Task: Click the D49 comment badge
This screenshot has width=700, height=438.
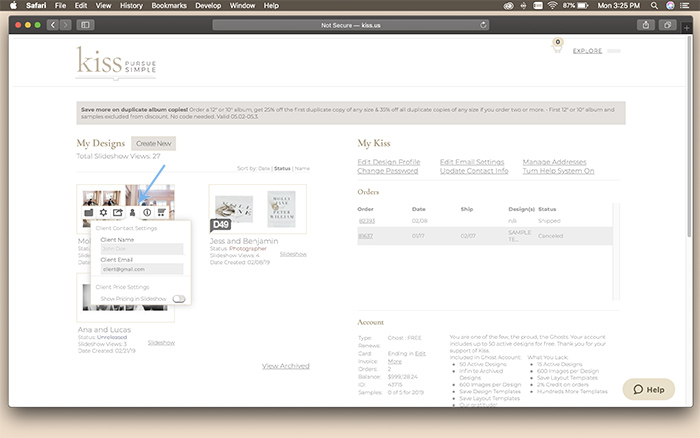Action: tap(221, 225)
